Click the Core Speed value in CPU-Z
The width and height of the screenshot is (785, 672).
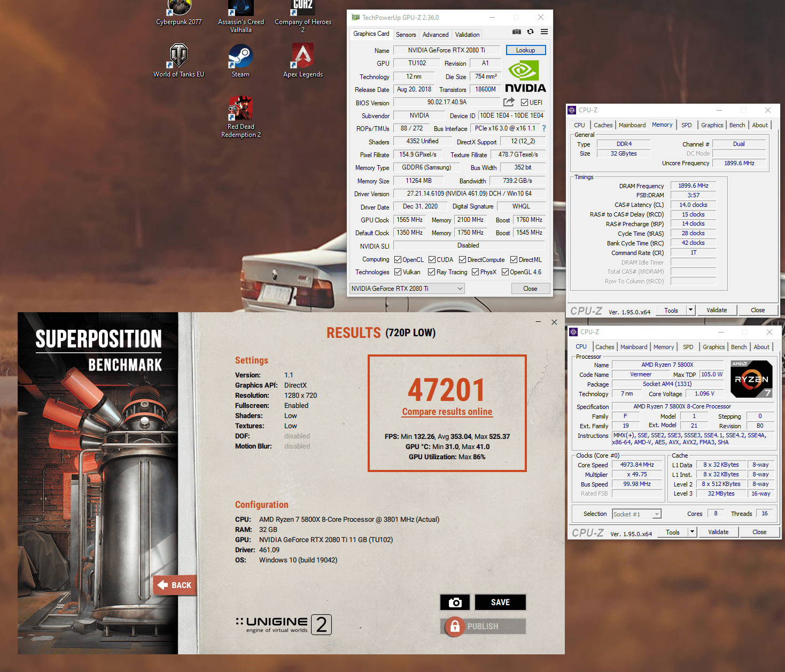[637, 465]
